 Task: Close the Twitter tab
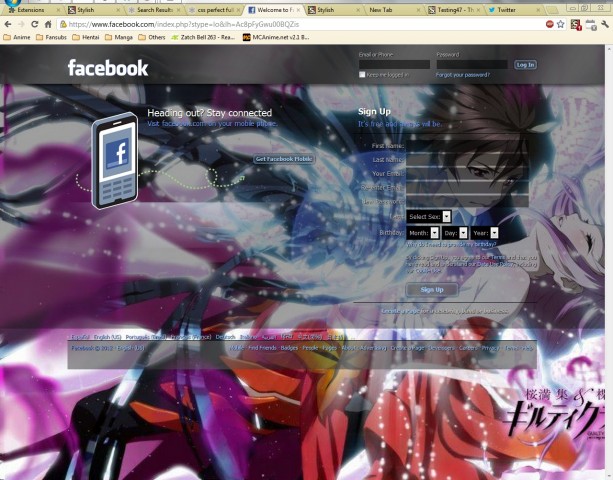pos(539,10)
